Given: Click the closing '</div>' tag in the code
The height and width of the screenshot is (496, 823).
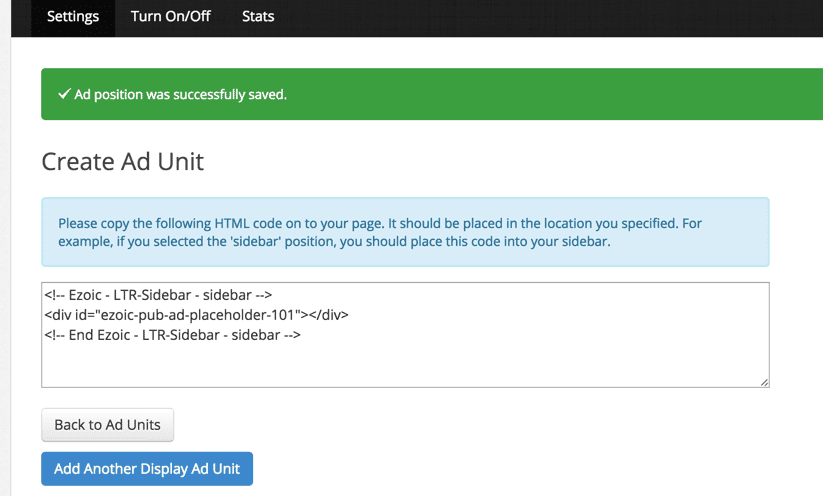Looking at the screenshot, I should coord(328,315).
